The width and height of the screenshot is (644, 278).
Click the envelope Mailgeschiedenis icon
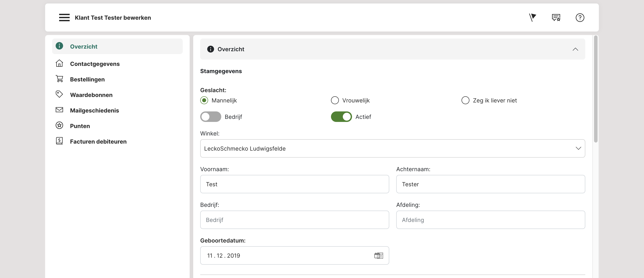coord(59,110)
